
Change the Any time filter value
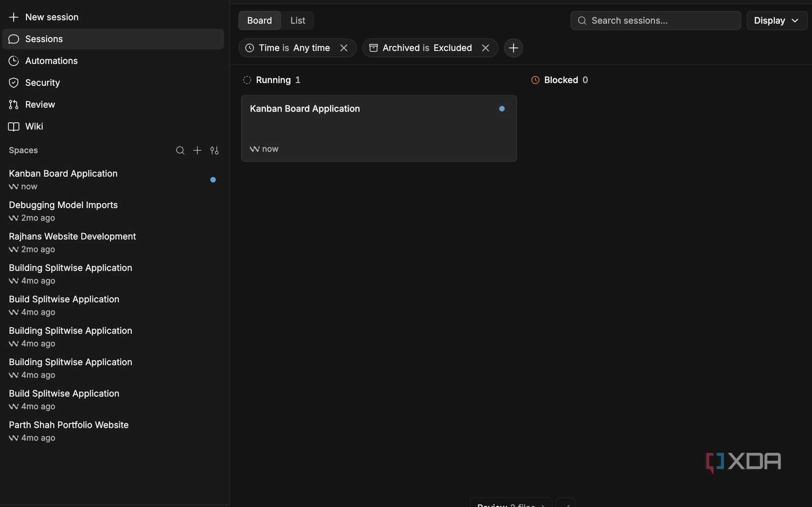pyautogui.click(x=312, y=48)
